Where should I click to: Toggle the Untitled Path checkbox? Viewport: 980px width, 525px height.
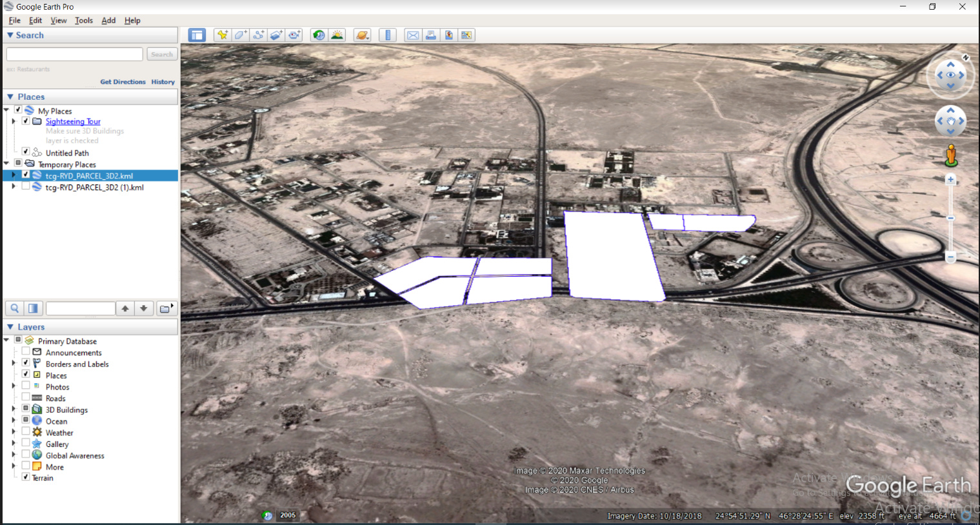pos(26,152)
